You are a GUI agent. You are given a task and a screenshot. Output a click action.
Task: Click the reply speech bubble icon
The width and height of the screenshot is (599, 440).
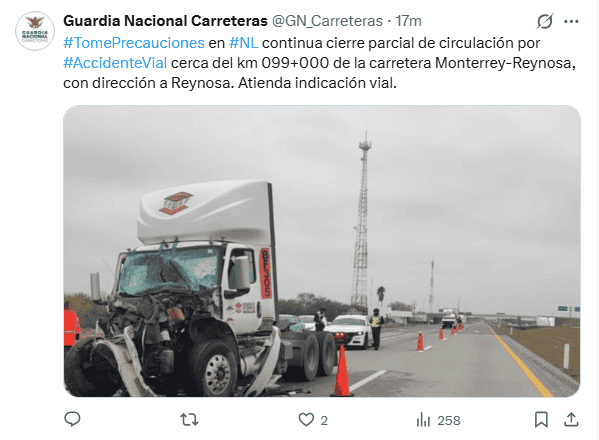tap(72, 419)
